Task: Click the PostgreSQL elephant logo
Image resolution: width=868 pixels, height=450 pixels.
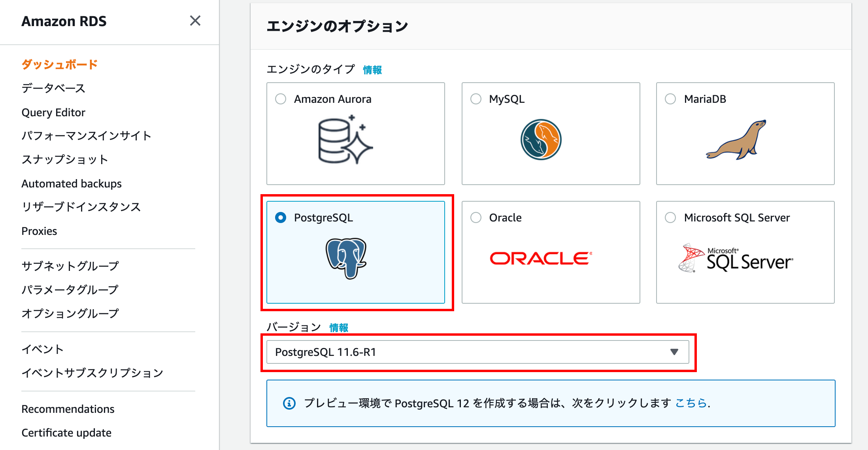Action: pyautogui.click(x=346, y=258)
